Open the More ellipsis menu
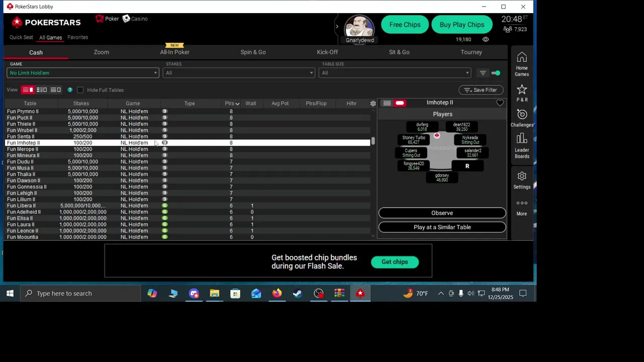Viewport: 644px width, 362px height. (x=522, y=207)
